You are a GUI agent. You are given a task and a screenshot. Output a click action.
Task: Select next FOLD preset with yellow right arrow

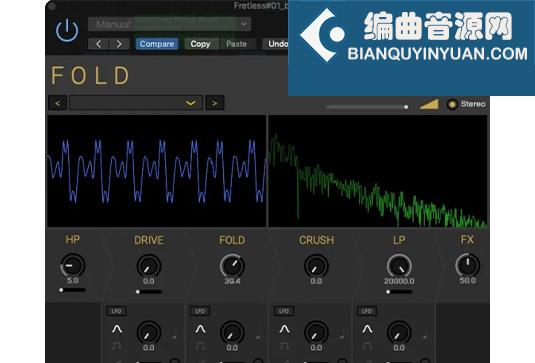pyautogui.click(x=215, y=103)
